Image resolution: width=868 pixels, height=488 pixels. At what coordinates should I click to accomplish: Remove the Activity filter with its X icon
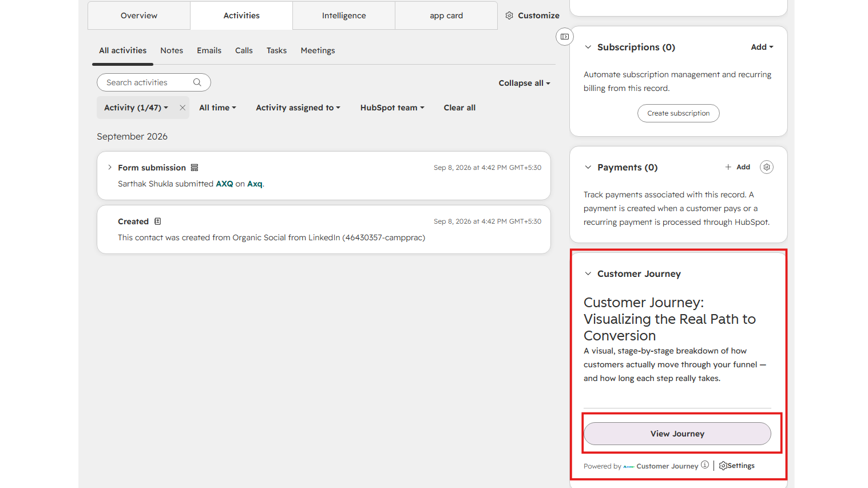[183, 108]
